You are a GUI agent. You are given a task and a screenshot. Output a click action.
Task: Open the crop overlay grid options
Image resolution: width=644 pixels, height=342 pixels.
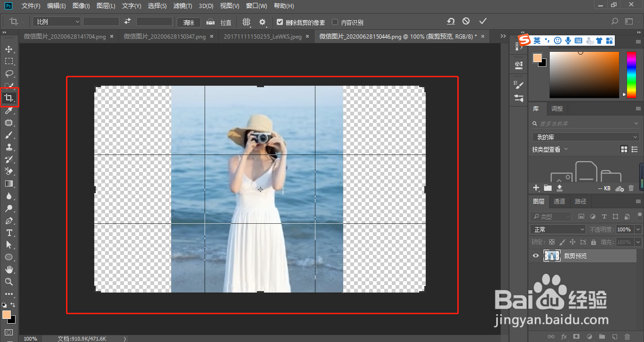point(246,22)
